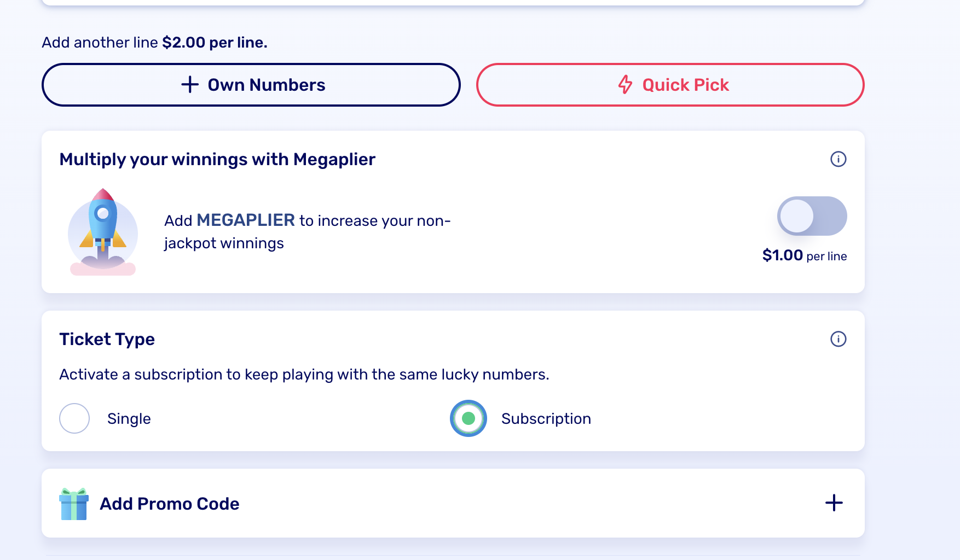Image resolution: width=960 pixels, height=560 pixels.
Task: Click the info circle in the Megaplier card
Action: (x=837, y=159)
